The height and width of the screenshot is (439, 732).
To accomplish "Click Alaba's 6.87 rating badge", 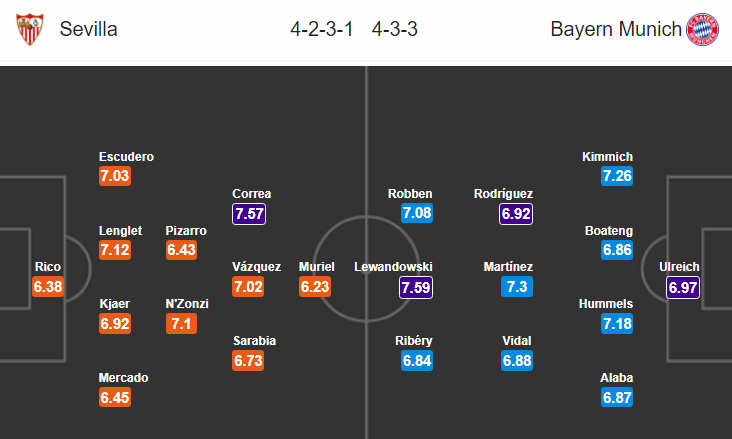I will 617,398.
